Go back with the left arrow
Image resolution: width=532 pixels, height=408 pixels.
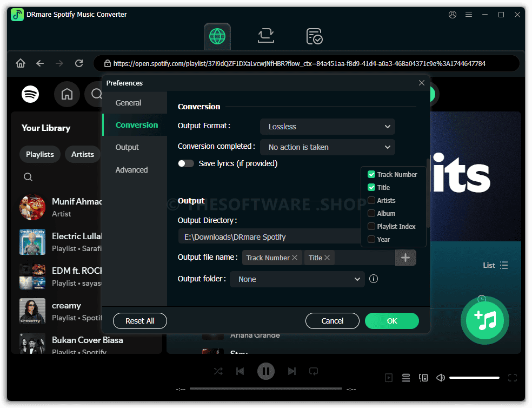[40, 63]
